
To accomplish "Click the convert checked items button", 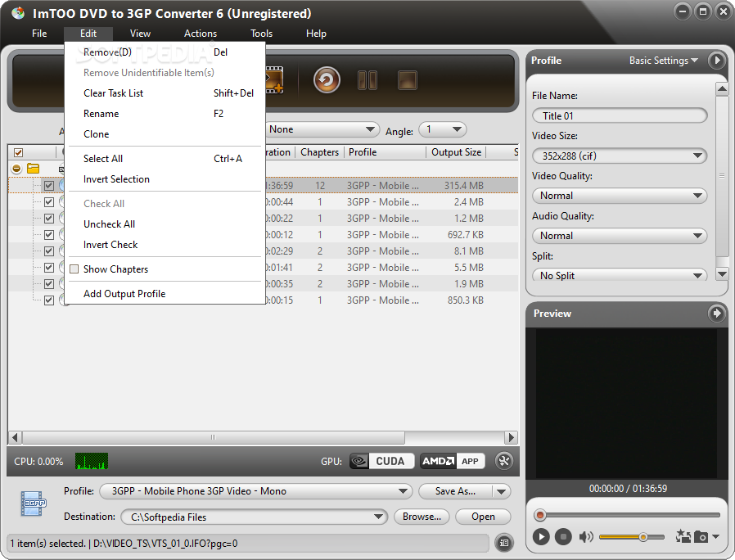I will click(x=327, y=80).
